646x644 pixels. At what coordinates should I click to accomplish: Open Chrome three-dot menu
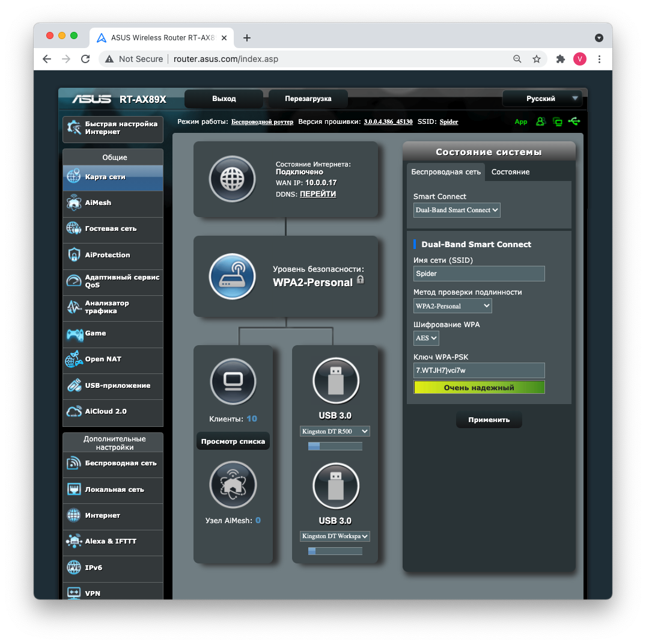click(600, 59)
